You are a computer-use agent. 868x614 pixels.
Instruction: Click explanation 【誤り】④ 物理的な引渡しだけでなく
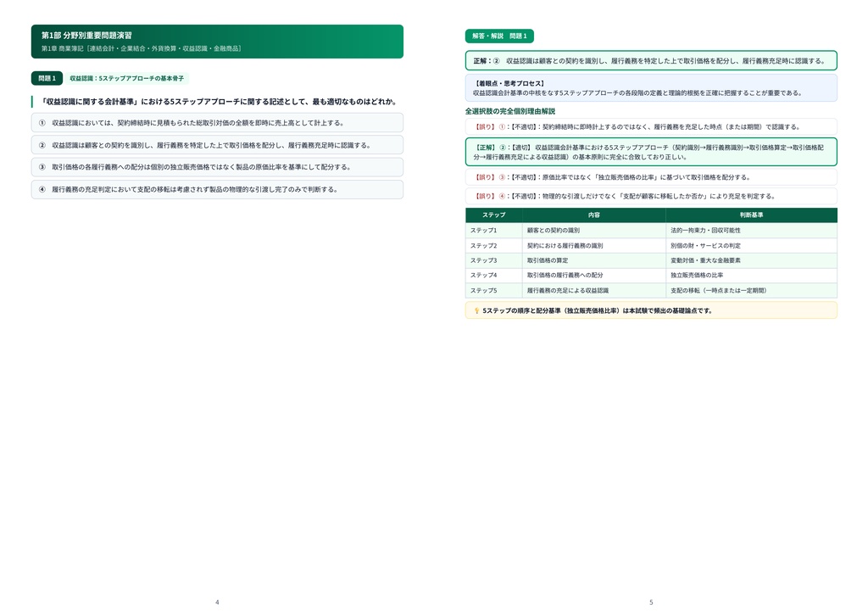click(651, 196)
